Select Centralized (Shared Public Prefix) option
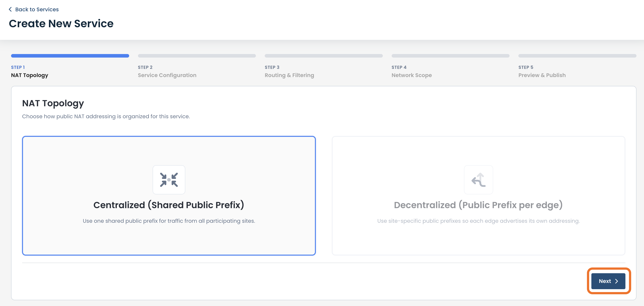The height and width of the screenshot is (306, 644). click(169, 196)
